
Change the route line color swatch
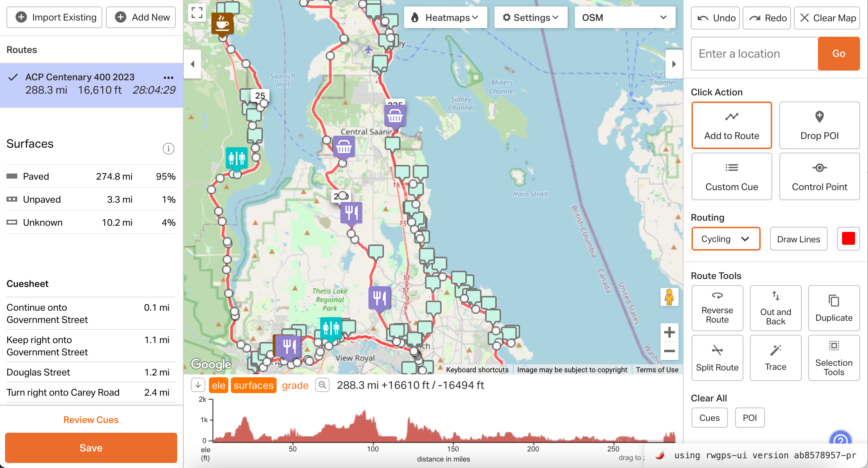(848, 238)
